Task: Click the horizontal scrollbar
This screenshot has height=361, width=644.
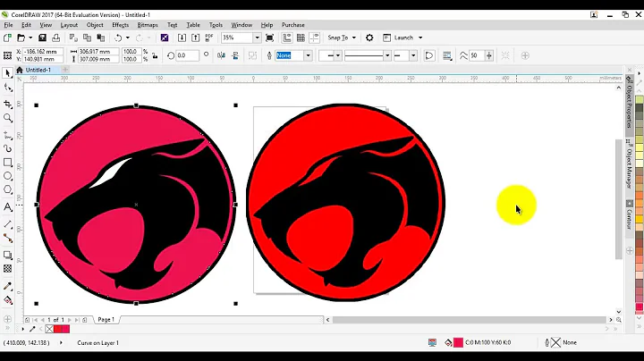Action: tap(469, 320)
